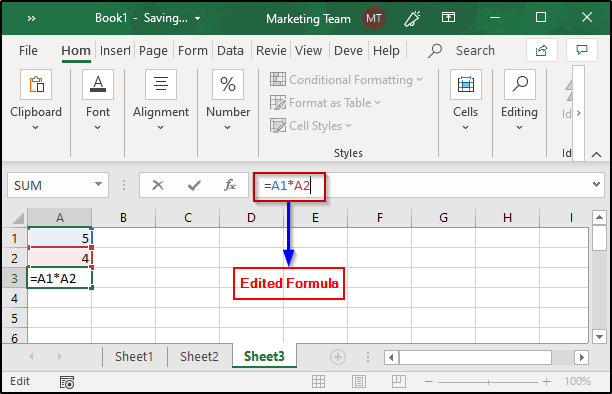Open the Help tab
Screen dimensions: 612x394
click(x=386, y=50)
